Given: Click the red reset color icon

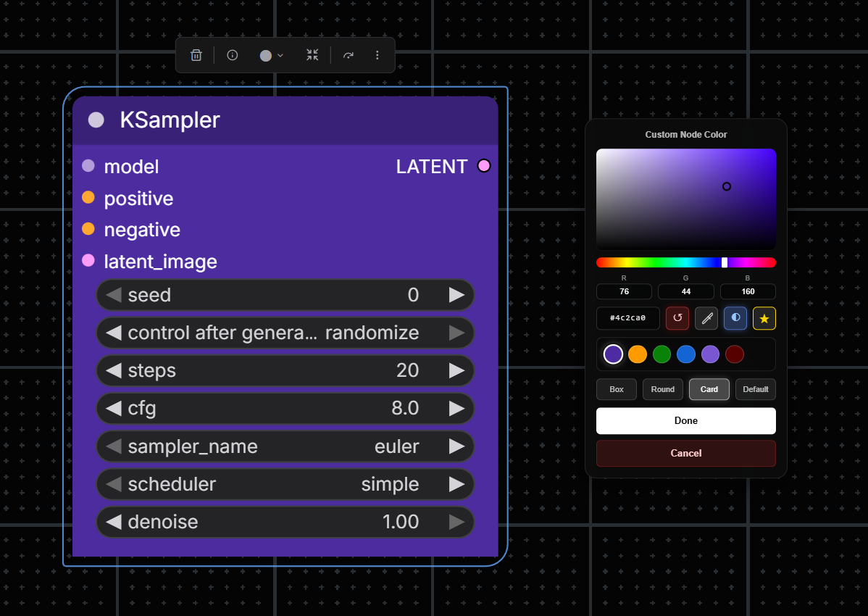Looking at the screenshot, I should 677,318.
